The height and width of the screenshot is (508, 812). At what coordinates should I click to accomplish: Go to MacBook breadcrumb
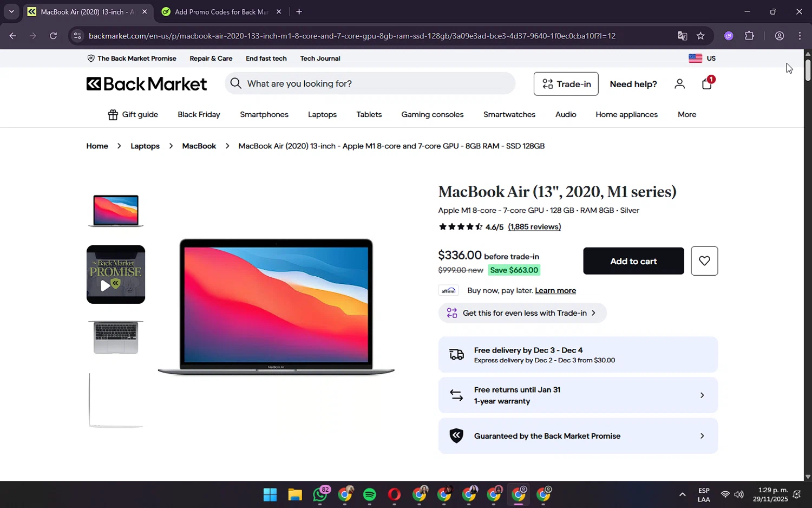(x=199, y=146)
